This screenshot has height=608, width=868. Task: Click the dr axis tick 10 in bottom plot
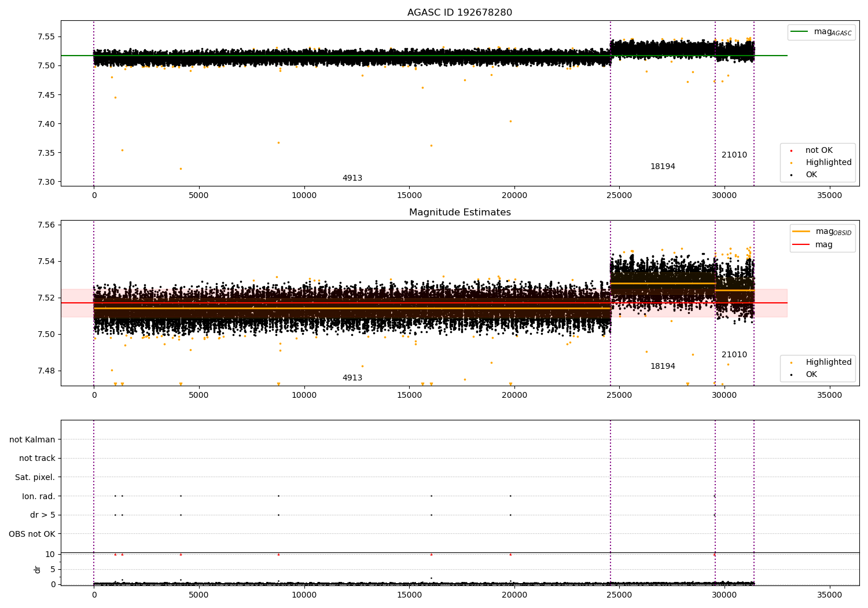coord(50,555)
